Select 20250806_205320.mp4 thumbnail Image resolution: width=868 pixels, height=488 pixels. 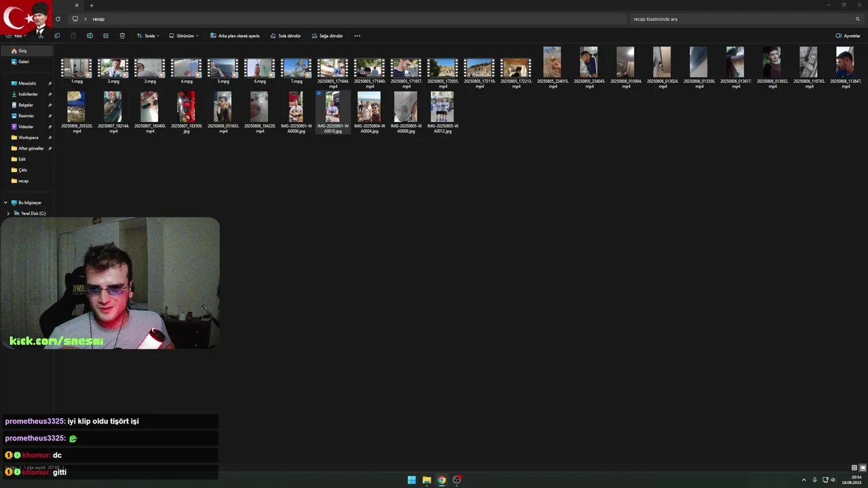pos(76,106)
